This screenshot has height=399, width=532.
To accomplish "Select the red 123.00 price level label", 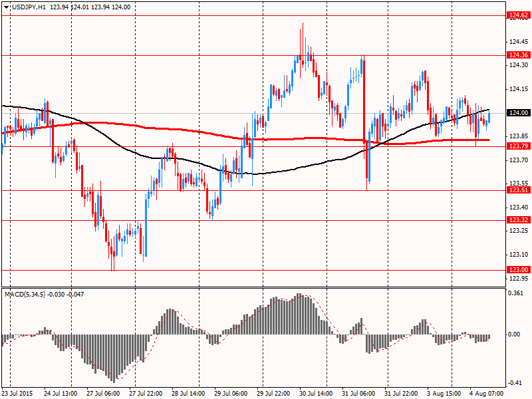I will coord(518,270).
